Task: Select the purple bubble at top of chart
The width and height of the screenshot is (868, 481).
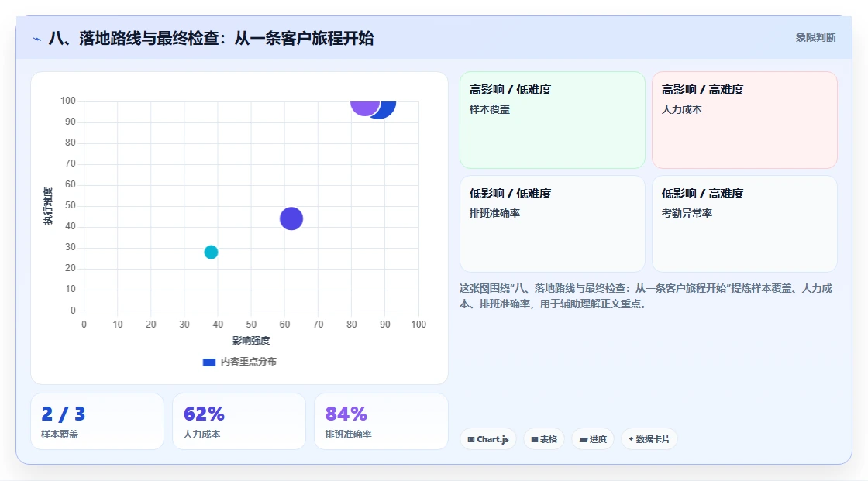Action: click(x=365, y=108)
